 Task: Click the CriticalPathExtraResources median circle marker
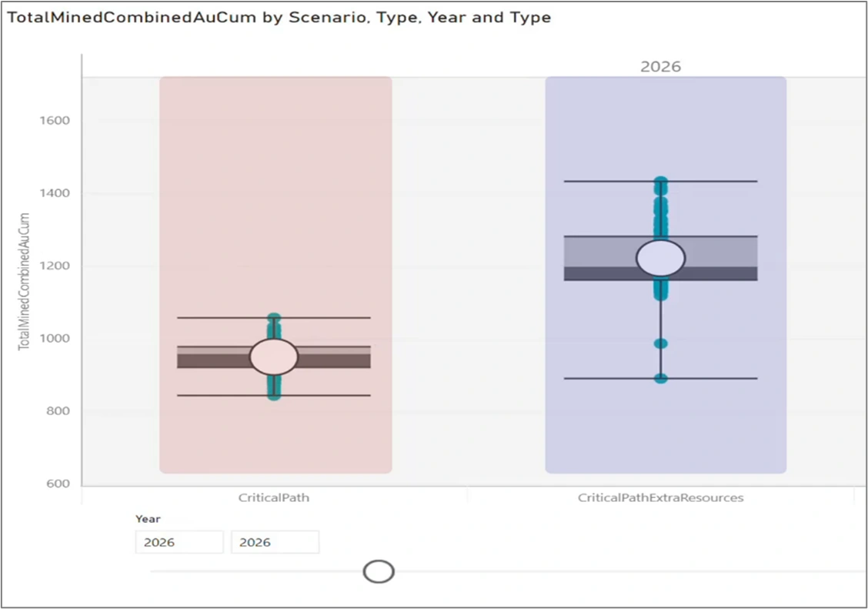660,258
